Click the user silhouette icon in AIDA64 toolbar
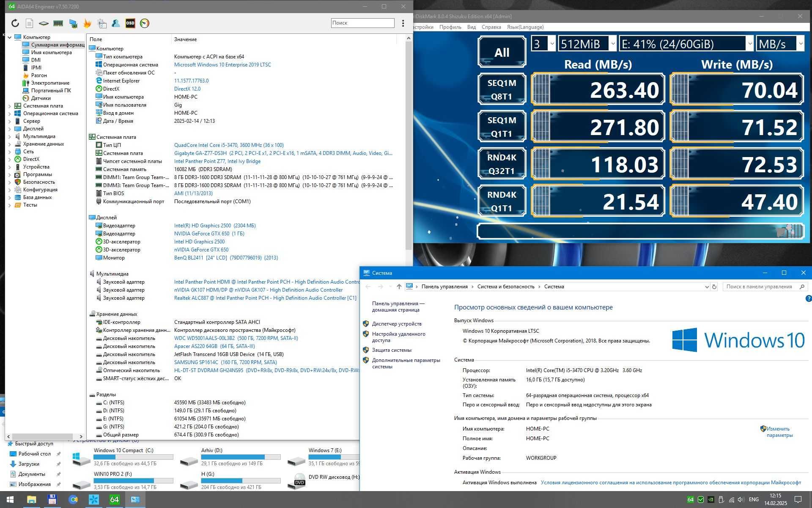The height and width of the screenshot is (508, 812). [x=116, y=23]
